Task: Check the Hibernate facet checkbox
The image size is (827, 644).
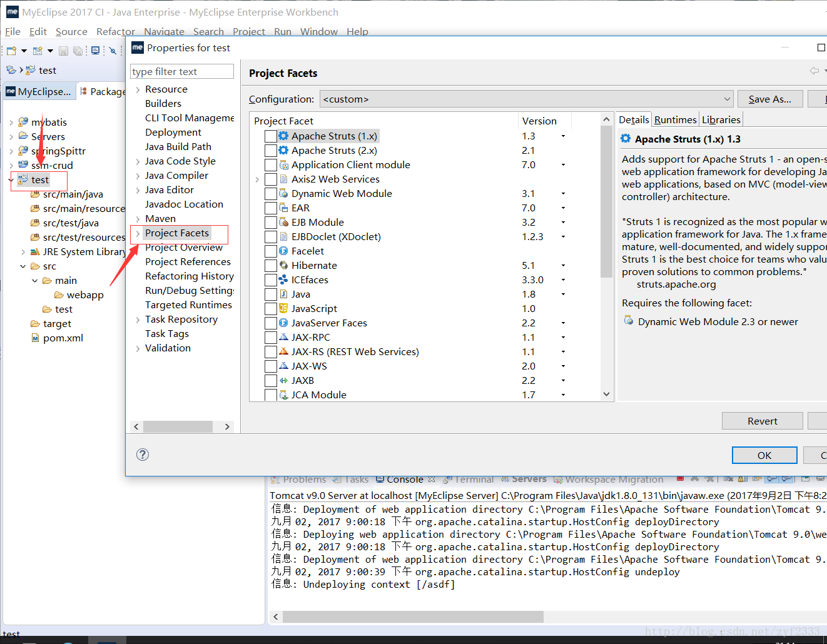Action: (x=270, y=265)
